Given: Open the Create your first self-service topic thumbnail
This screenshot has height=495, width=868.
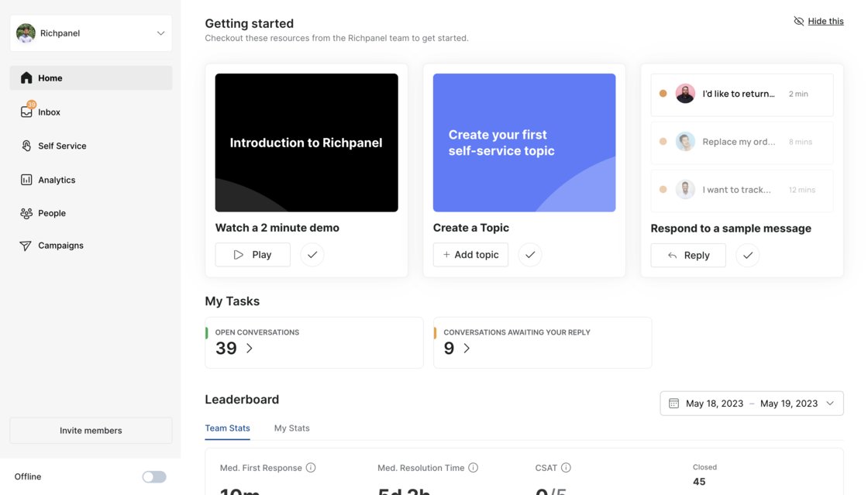Looking at the screenshot, I should click(524, 143).
